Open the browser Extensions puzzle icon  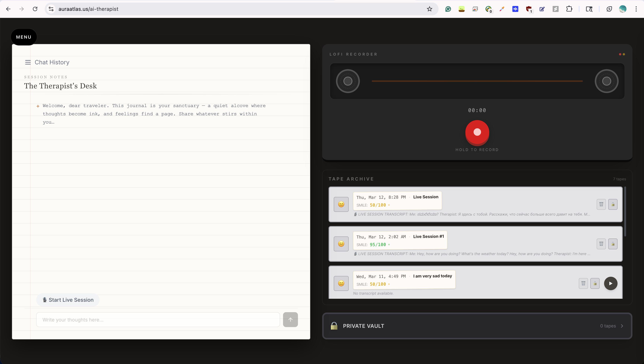click(569, 9)
